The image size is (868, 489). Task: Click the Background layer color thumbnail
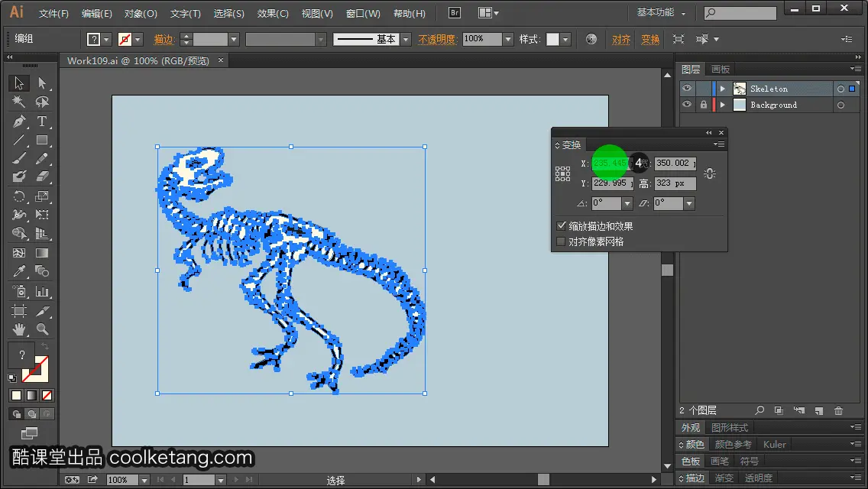tap(740, 105)
